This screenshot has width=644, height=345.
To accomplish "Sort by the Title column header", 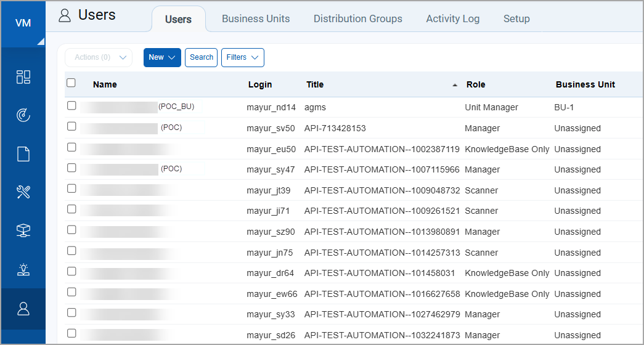I will 315,84.
